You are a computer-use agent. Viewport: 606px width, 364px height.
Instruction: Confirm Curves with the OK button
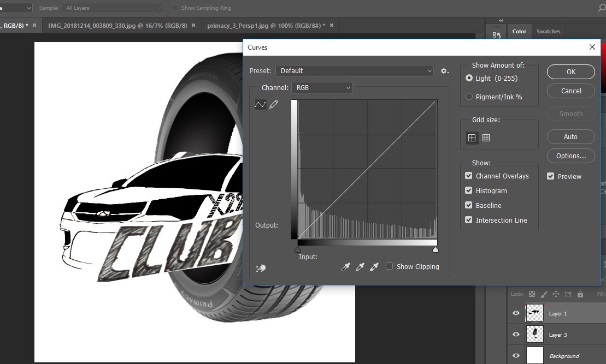(571, 72)
